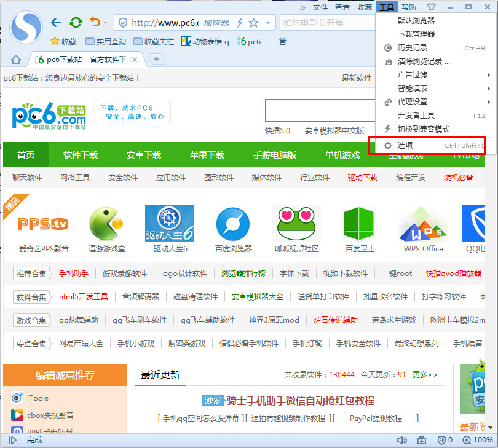
Task: Click the back navigation arrow
Action: click(57, 23)
